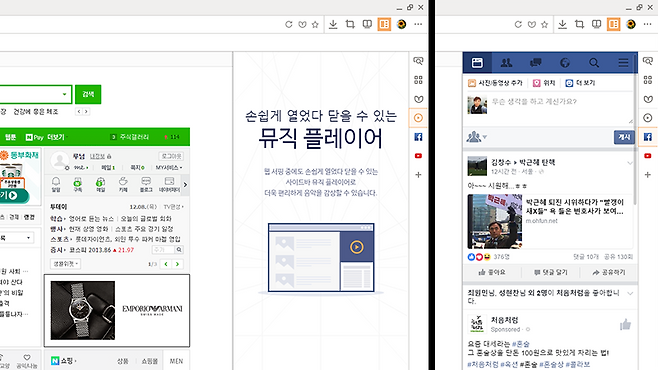Screen dimensions: 658x370
Task: Open Naver search box dropdown arrow
Action: click(x=64, y=94)
